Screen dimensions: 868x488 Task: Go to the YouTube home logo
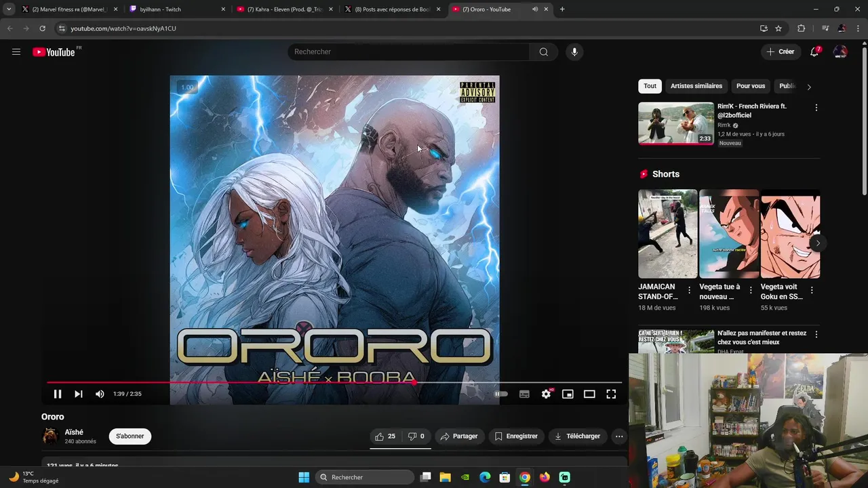point(54,52)
